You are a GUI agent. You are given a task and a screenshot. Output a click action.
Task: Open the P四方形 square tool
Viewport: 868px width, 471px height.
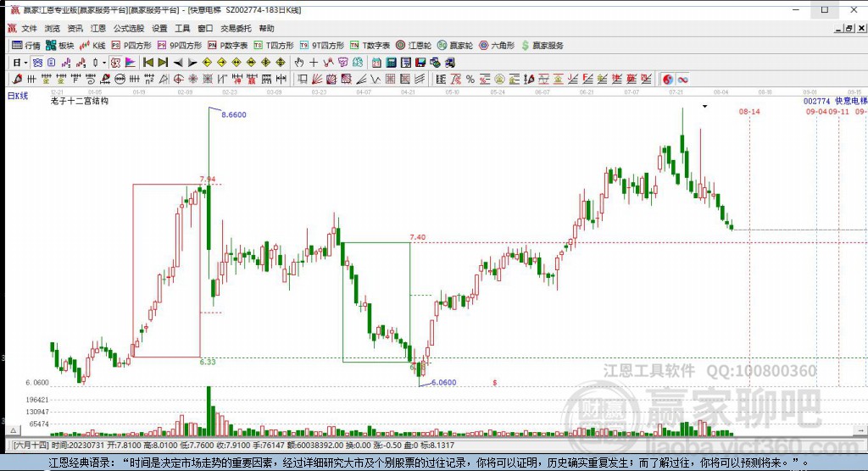131,46
